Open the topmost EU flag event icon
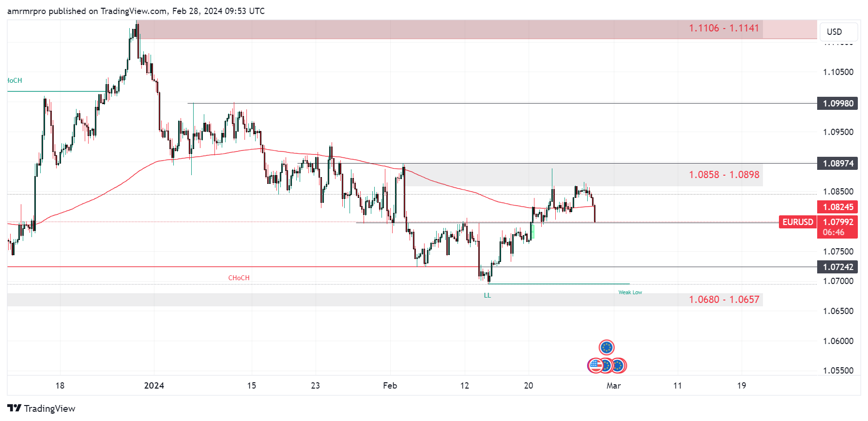Screen dimensions: 868x421 tap(607, 347)
